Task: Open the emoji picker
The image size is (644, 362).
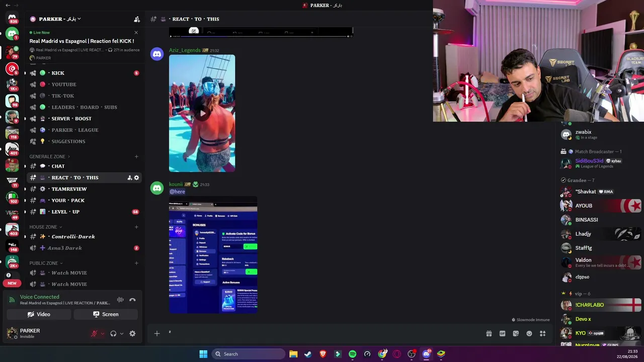Action: [x=529, y=333]
